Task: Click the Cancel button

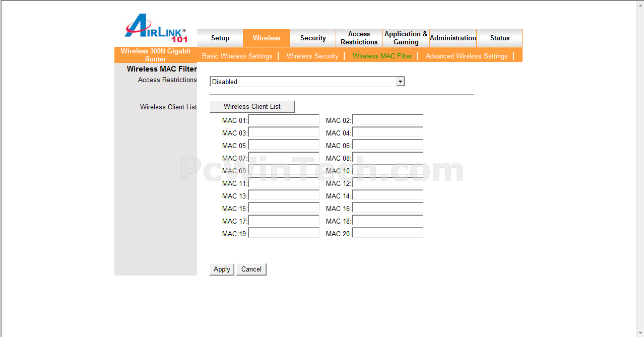Action: pyautogui.click(x=251, y=269)
